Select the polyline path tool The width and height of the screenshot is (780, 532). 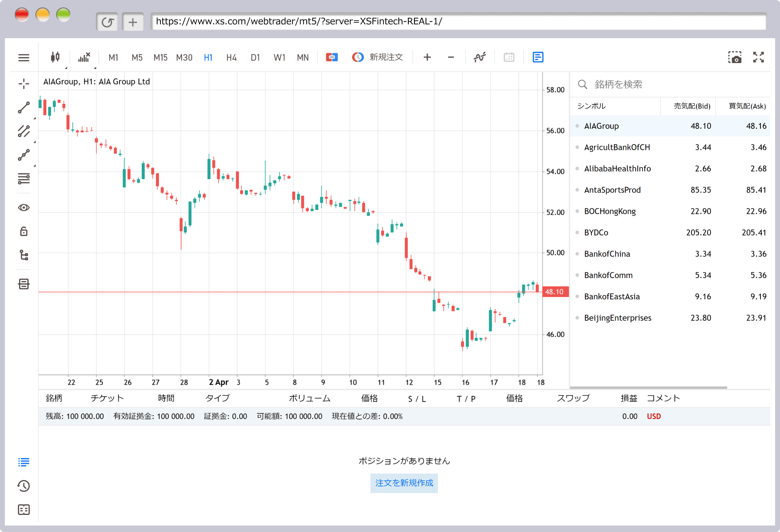[x=24, y=155]
